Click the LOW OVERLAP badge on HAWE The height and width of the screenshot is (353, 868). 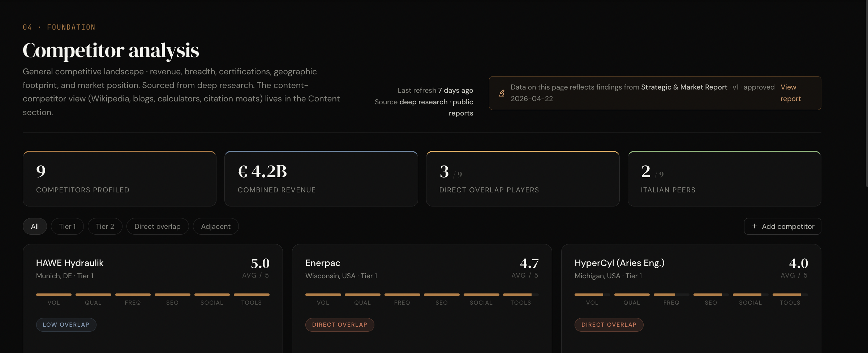click(66, 325)
